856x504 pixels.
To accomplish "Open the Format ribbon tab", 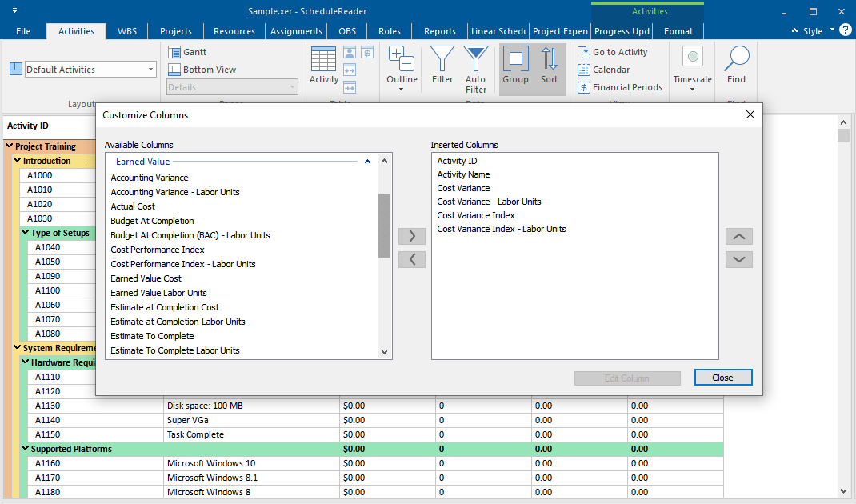I will pyautogui.click(x=678, y=31).
